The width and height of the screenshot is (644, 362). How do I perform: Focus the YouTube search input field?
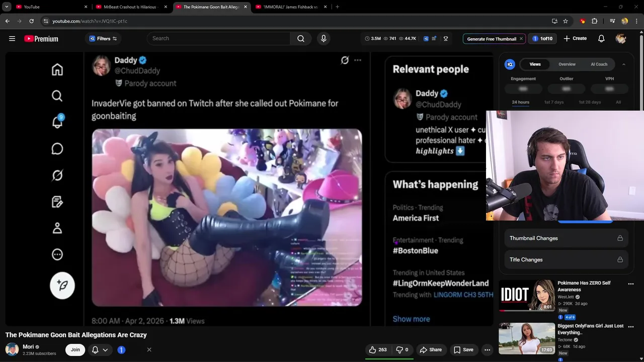(219, 39)
